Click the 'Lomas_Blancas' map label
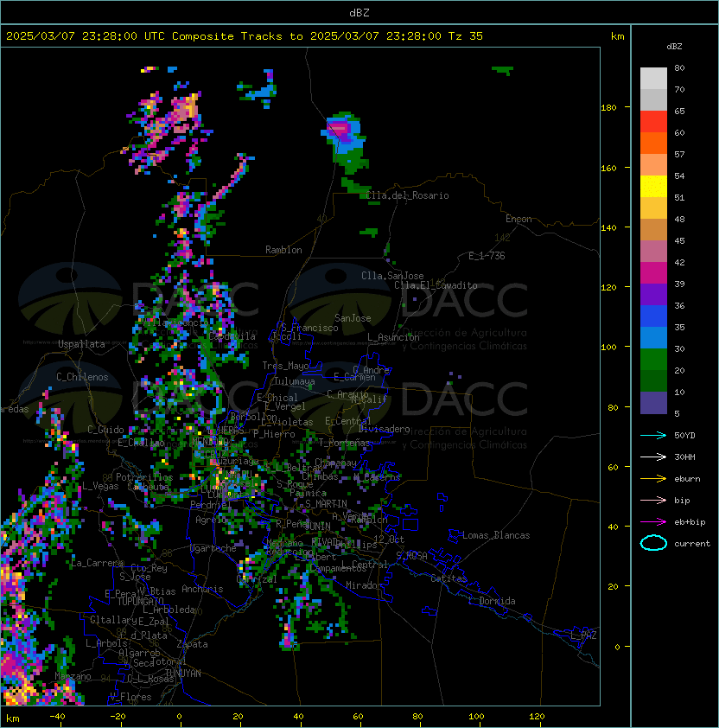The width and height of the screenshot is (719, 728). (496, 535)
